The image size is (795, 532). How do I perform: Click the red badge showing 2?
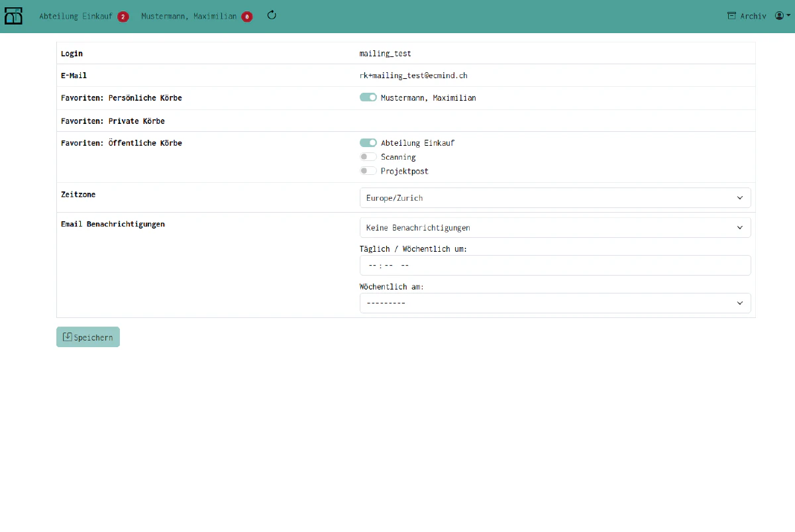[123, 17]
